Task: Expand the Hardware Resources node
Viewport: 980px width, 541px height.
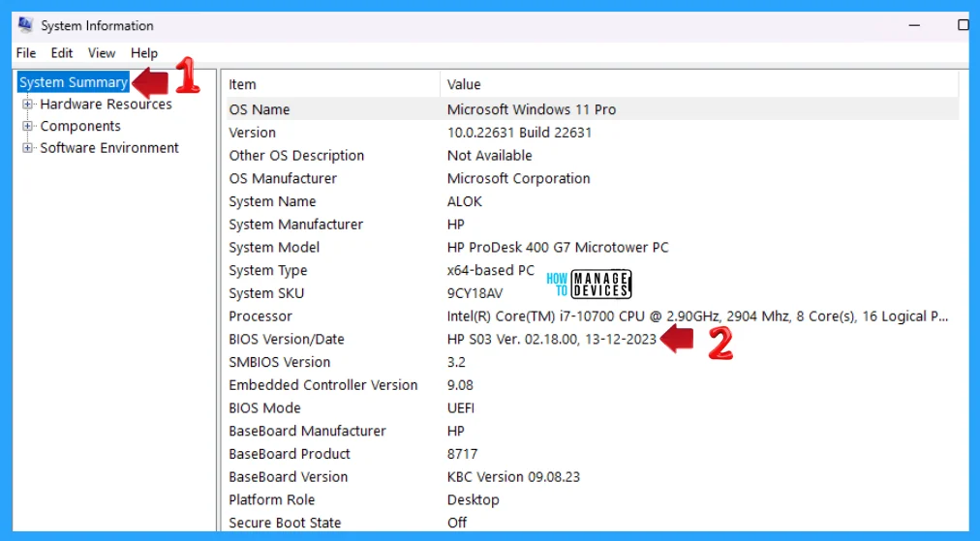Action: [x=27, y=105]
